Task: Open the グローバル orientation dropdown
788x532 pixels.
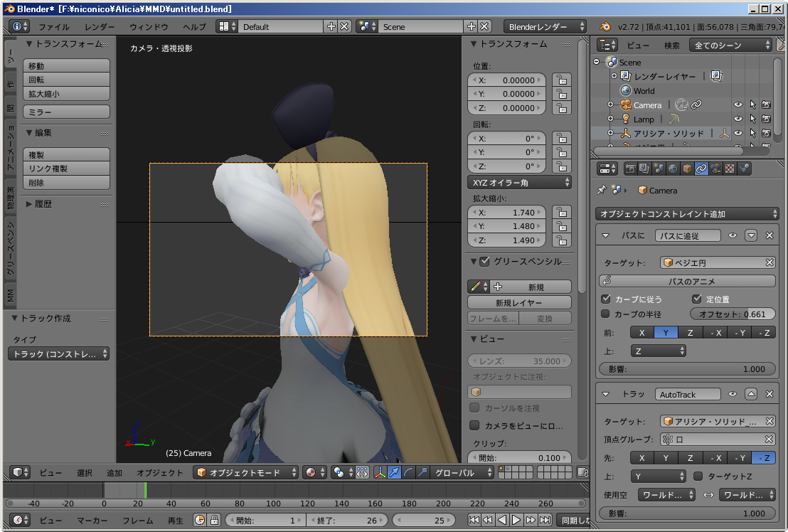Action: pos(462,472)
